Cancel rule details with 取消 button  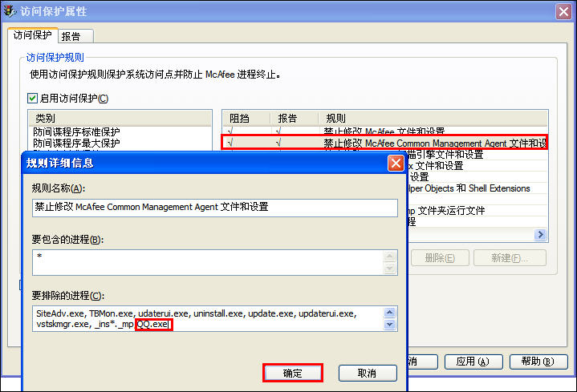pyautogui.click(x=368, y=373)
